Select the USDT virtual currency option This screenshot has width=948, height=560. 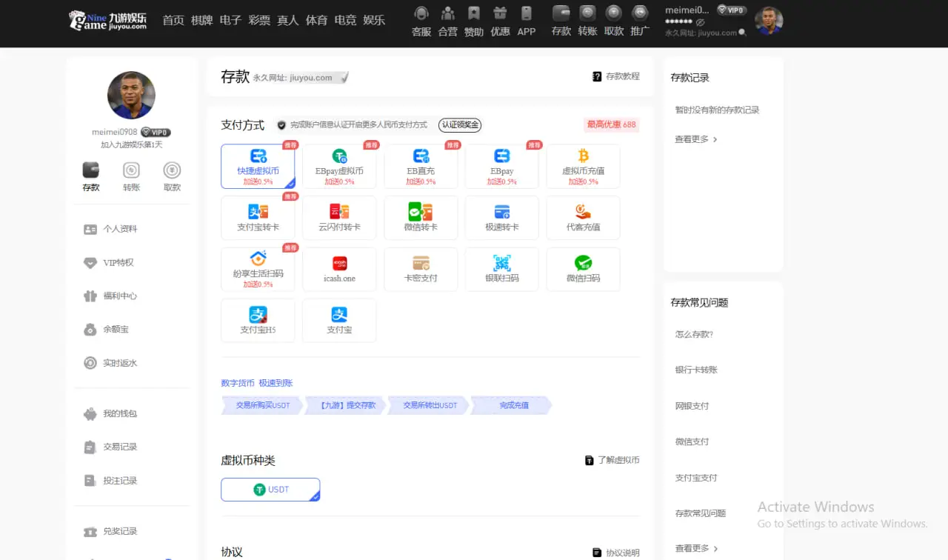point(270,490)
